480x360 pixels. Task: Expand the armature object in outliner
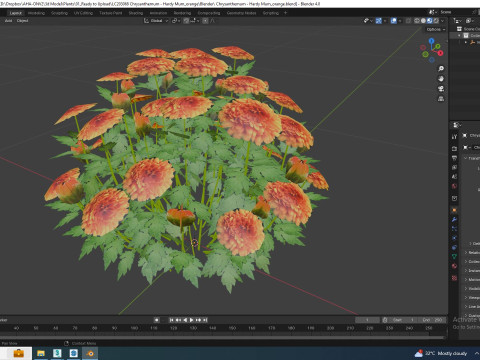click(x=466, y=42)
